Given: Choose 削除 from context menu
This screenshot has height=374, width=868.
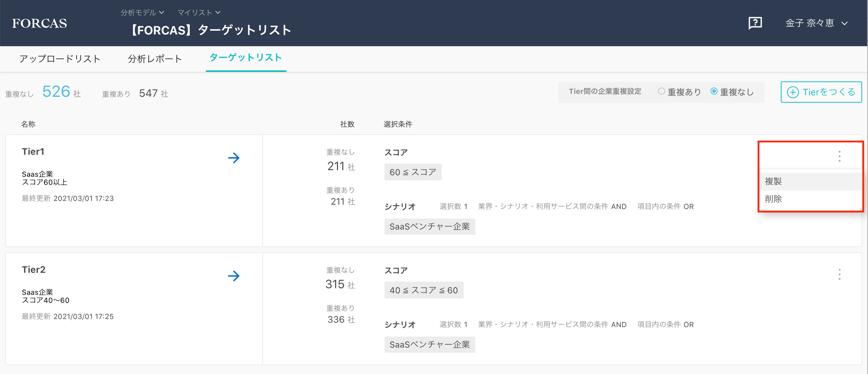Looking at the screenshot, I should (x=774, y=199).
